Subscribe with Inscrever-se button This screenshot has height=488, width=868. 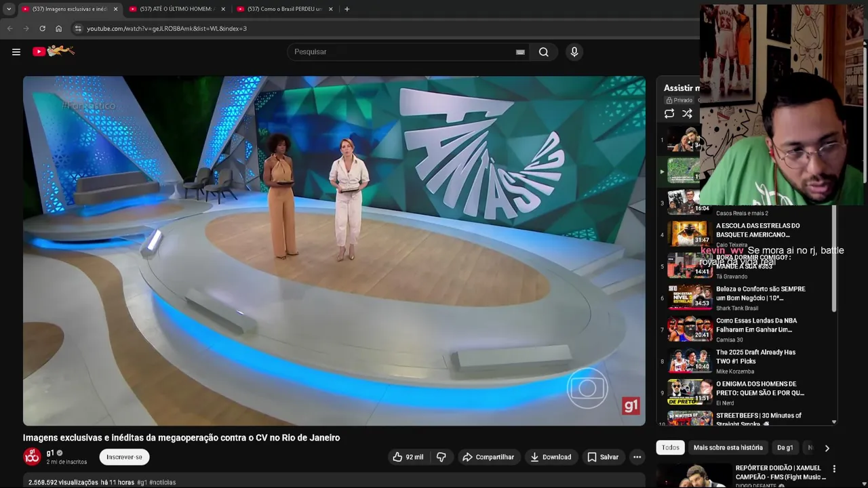pyautogui.click(x=124, y=457)
